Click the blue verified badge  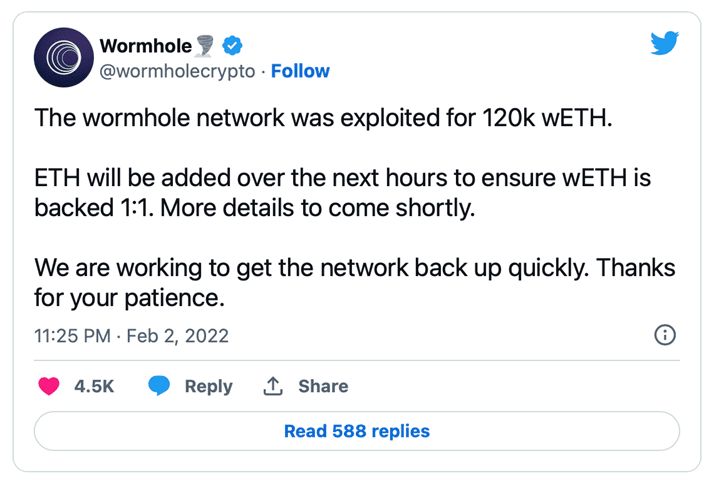click(x=232, y=45)
